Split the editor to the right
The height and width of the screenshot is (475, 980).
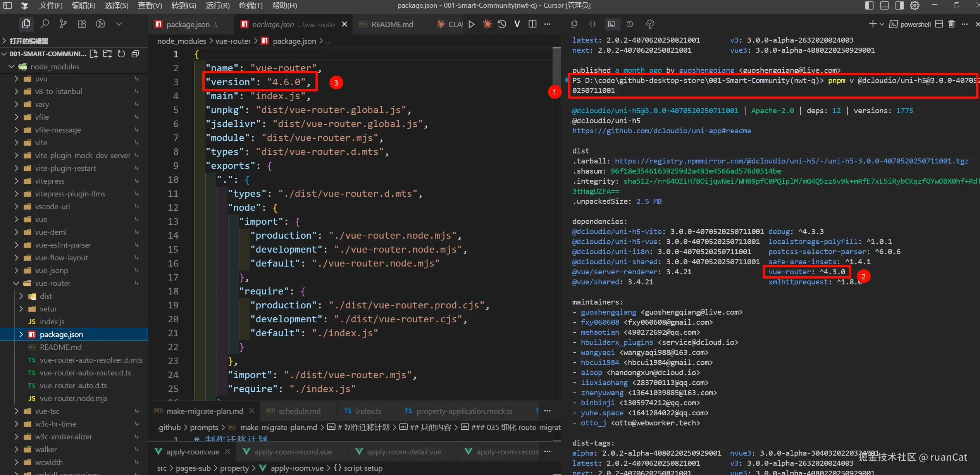point(532,24)
